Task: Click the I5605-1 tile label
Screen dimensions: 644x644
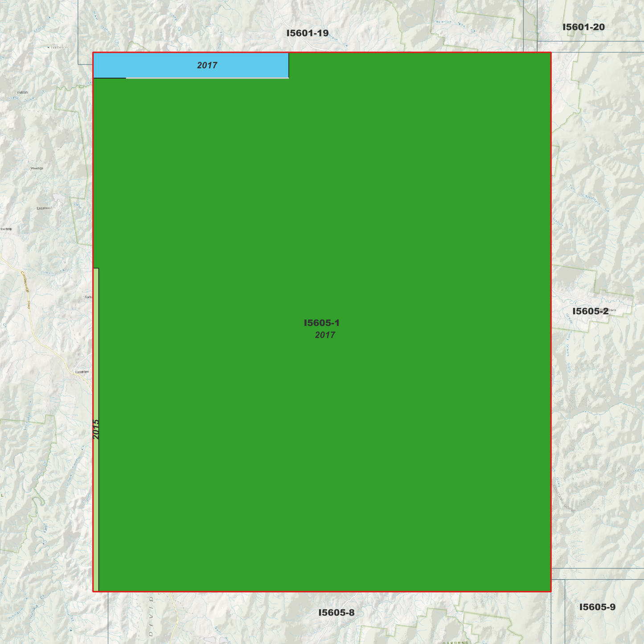Action: pyautogui.click(x=322, y=323)
